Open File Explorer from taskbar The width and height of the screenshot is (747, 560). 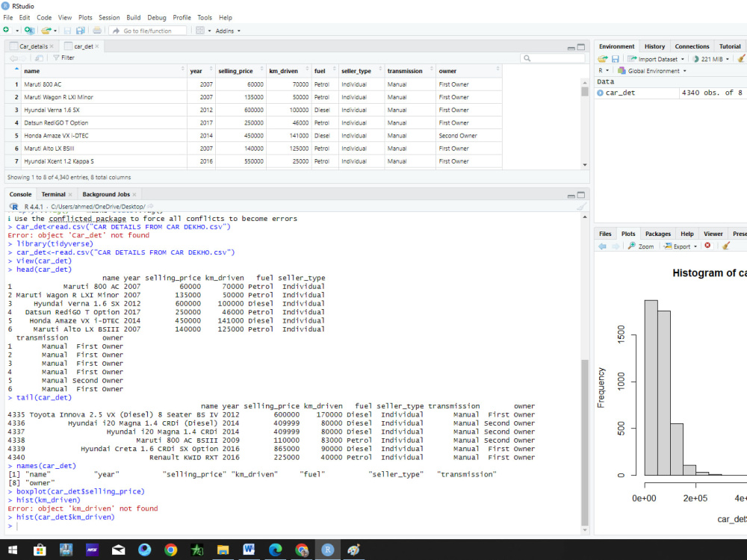223,550
